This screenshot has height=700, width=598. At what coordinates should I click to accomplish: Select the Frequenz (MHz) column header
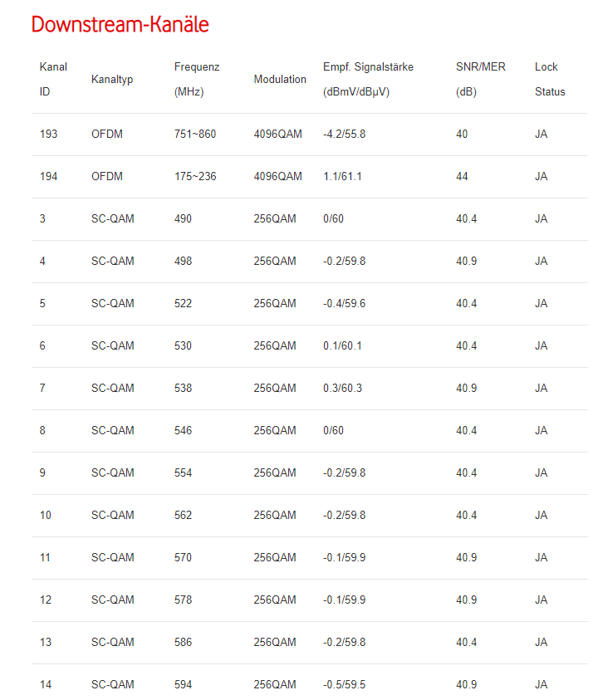tap(197, 79)
